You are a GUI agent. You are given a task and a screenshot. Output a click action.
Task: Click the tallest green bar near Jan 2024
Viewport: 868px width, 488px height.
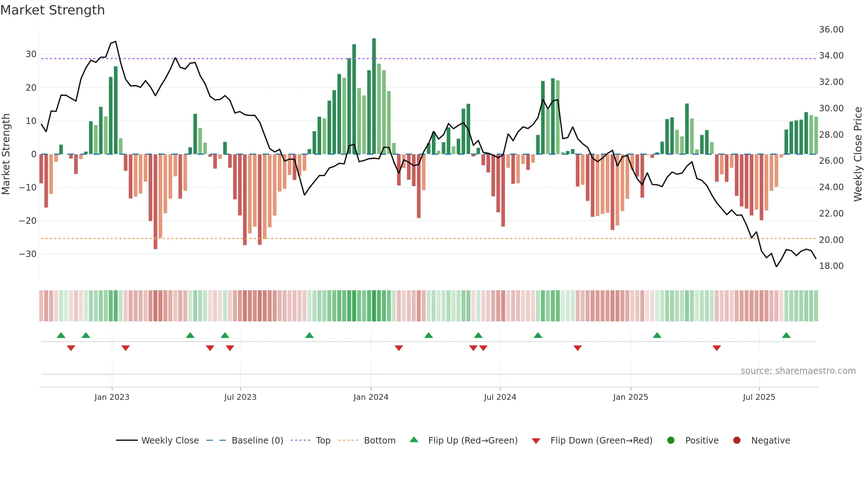coord(374,96)
